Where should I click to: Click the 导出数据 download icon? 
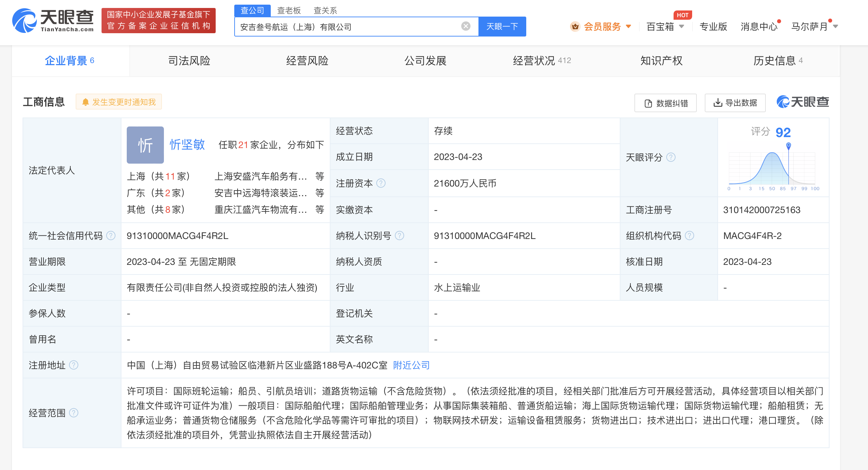pyautogui.click(x=718, y=103)
